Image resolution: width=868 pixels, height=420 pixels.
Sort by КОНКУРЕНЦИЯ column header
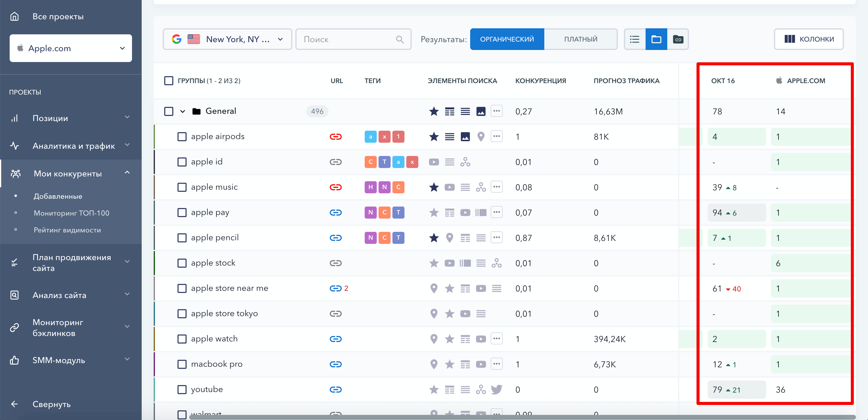click(540, 81)
